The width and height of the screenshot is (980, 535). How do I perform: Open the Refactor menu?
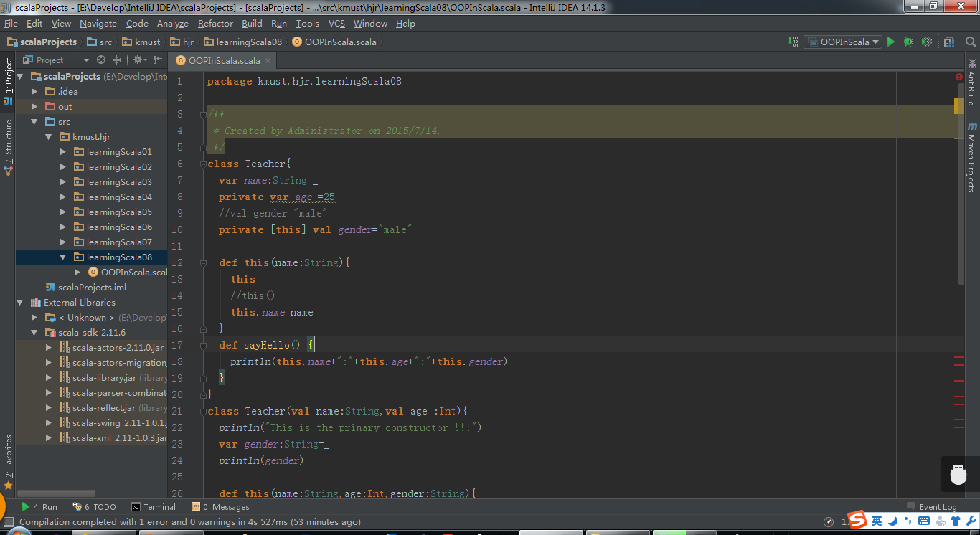pos(215,23)
